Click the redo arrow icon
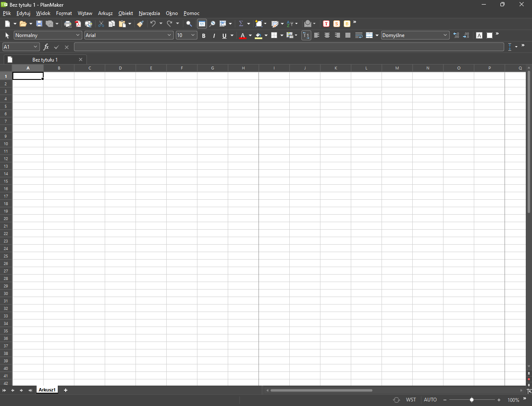The image size is (532, 406). point(170,24)
